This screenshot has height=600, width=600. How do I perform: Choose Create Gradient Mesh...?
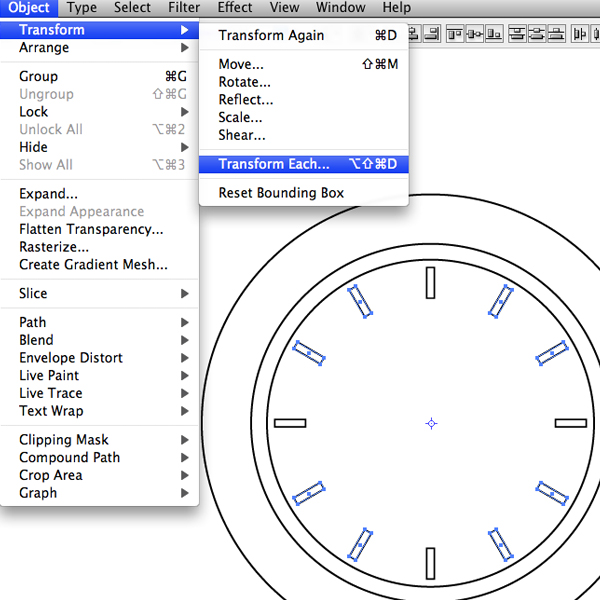coord(99,265)
